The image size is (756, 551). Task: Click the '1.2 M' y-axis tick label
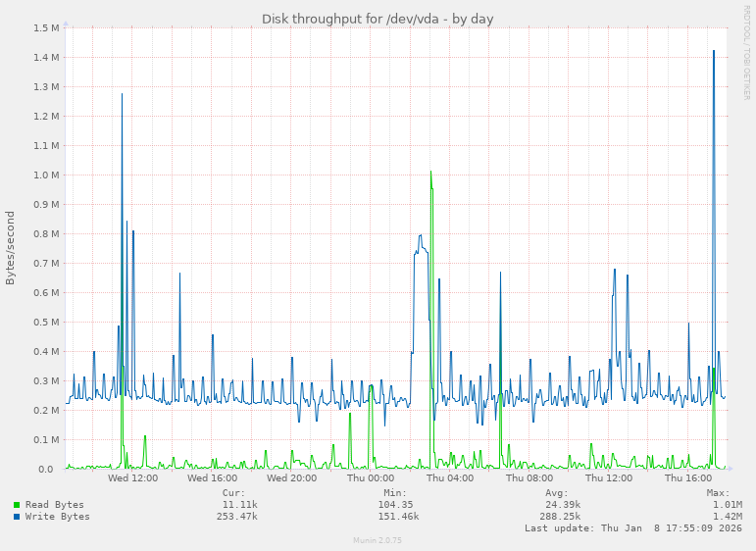click(46, 116)
